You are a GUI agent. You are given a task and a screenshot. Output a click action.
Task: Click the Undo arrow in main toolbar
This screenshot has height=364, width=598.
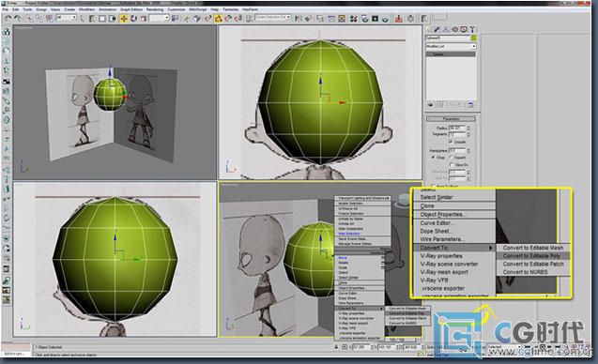point(8,19)
